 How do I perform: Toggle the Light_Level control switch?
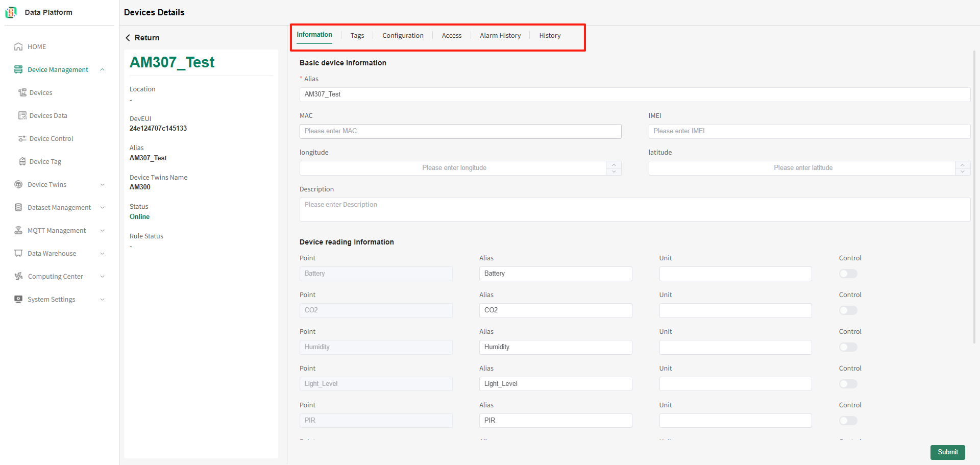(x=848, y=384)
